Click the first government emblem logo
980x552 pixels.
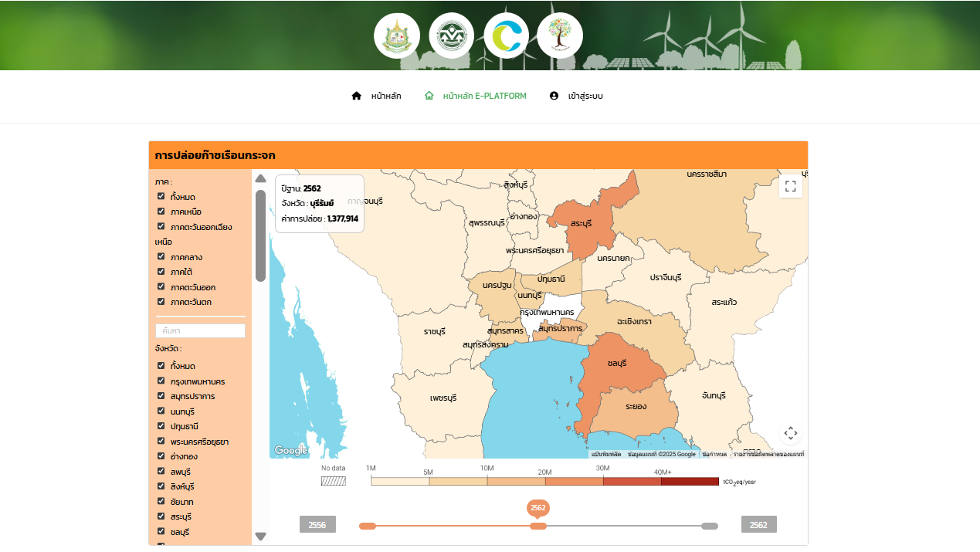[x=397, y=36]
